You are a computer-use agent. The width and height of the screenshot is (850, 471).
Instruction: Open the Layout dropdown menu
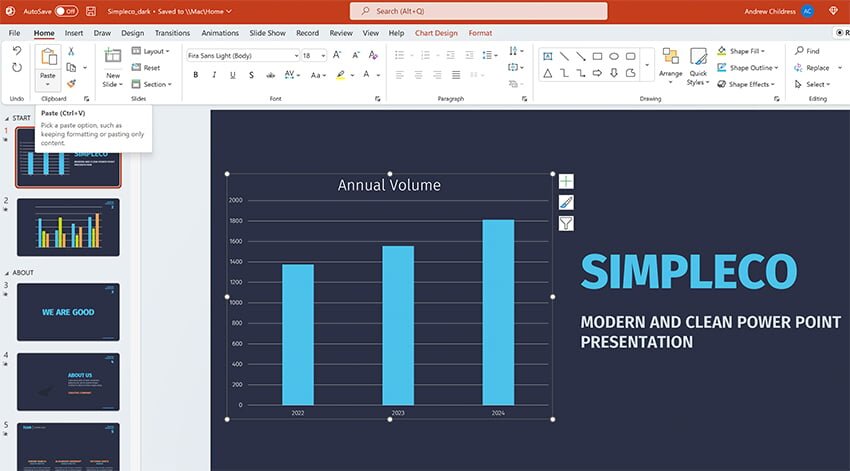click(x=154, y=51)
